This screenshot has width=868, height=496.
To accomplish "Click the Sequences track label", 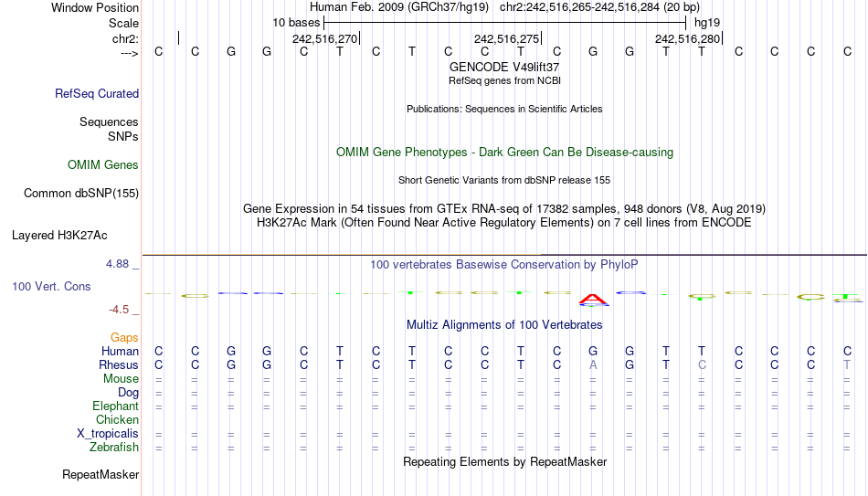I will [109, 121].
